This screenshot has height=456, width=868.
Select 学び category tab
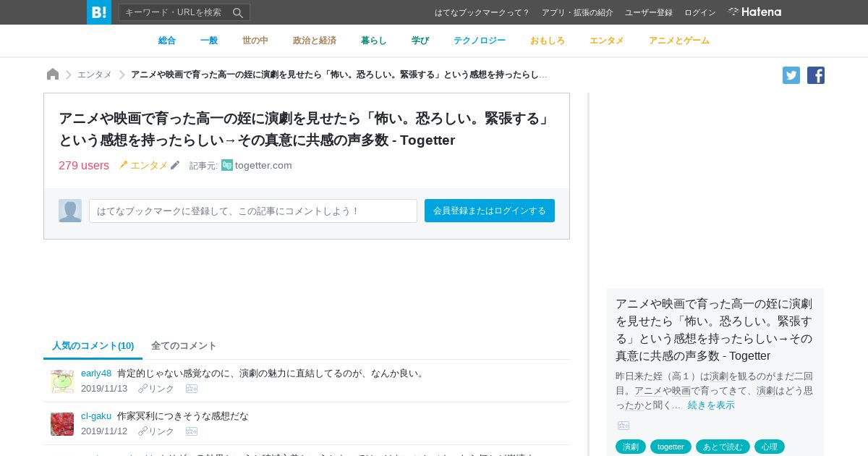coord(420,41)
